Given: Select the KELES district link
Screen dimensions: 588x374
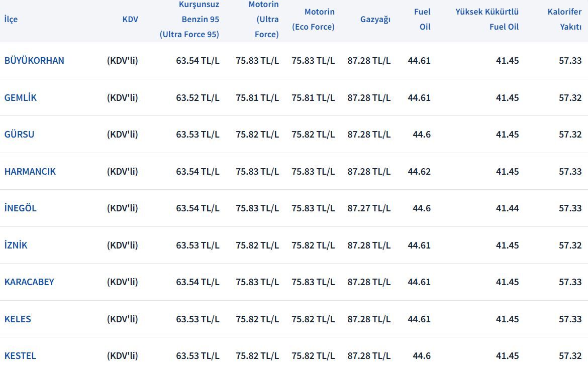Looking at the screenshot, I should (x=18, y=319).
